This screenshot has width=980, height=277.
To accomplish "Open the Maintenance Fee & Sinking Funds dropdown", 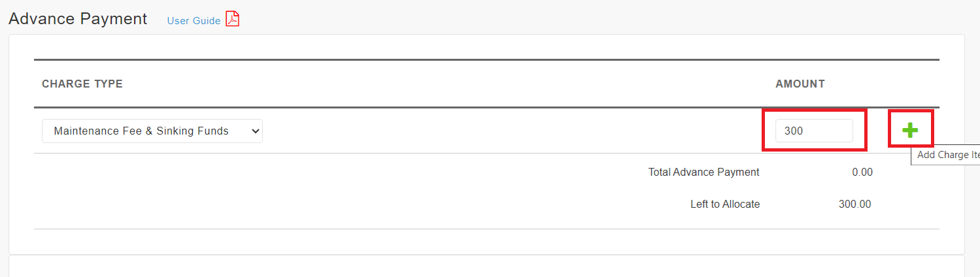I will pos(152,131).
